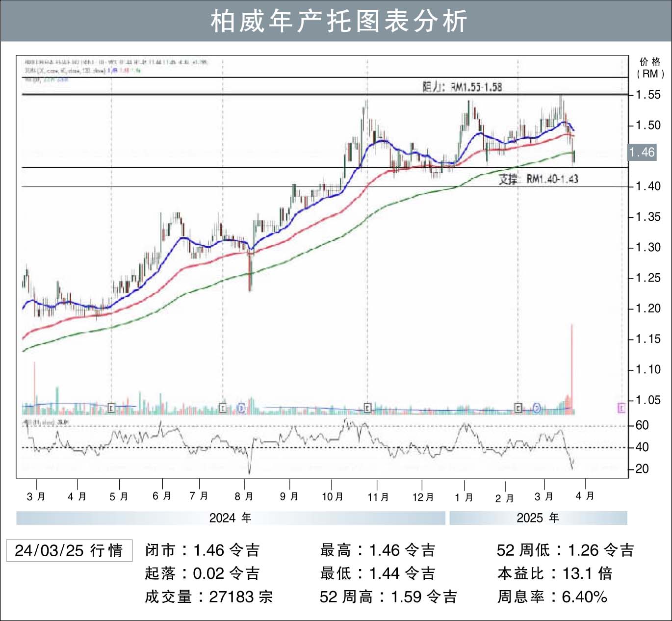Click the 1 月 month label
Image resolution: width=672 pixels, height=621 pixels.
[464, 497]
